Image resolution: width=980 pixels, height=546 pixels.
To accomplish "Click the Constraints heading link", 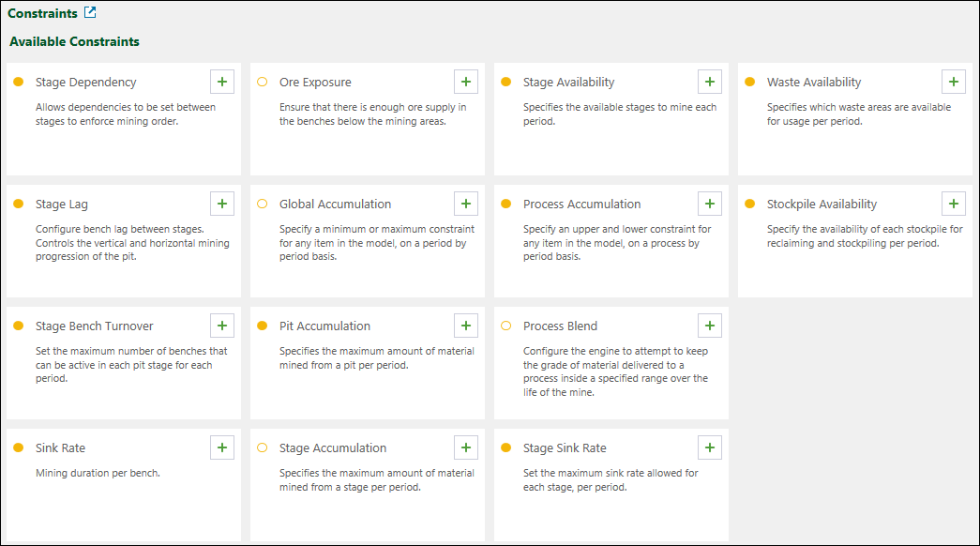I will [x=42, y=14].
